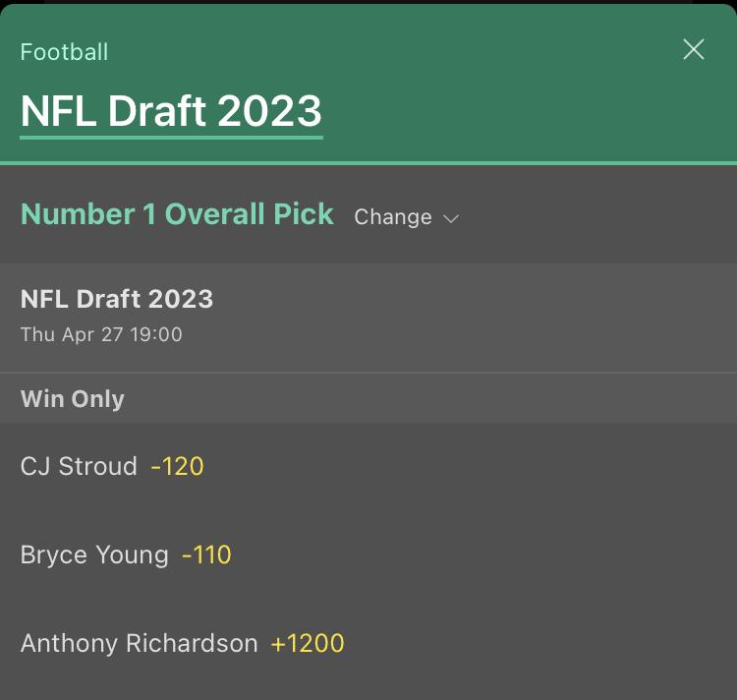This screenshot has width=737, height=700.
Task: Click the Number 1 Overall Pick heading
Action: (177, 214)
